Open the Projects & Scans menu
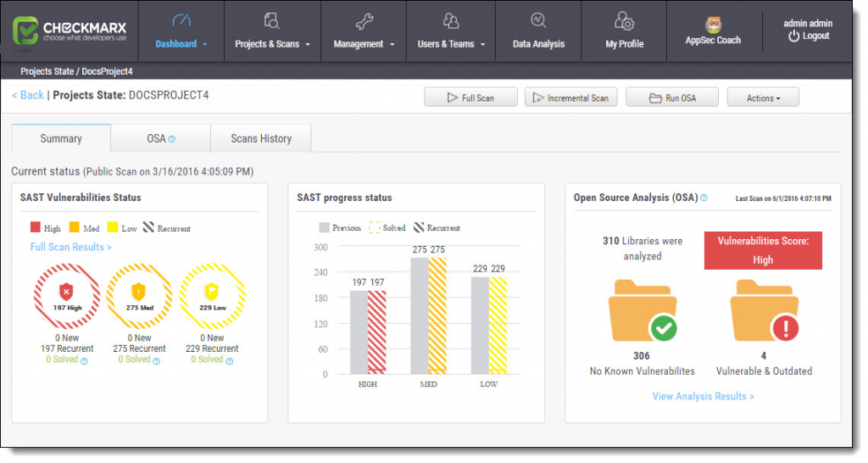The image size is (868, 463). pos(273,43)
